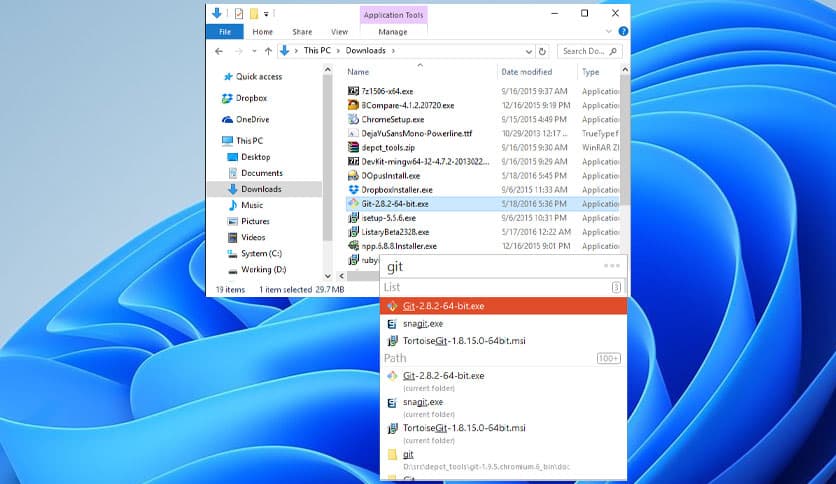This screenshot has width=836, height=484.
Task: Switch to the Share ribbon tab
Action: (x=302, y=32)
